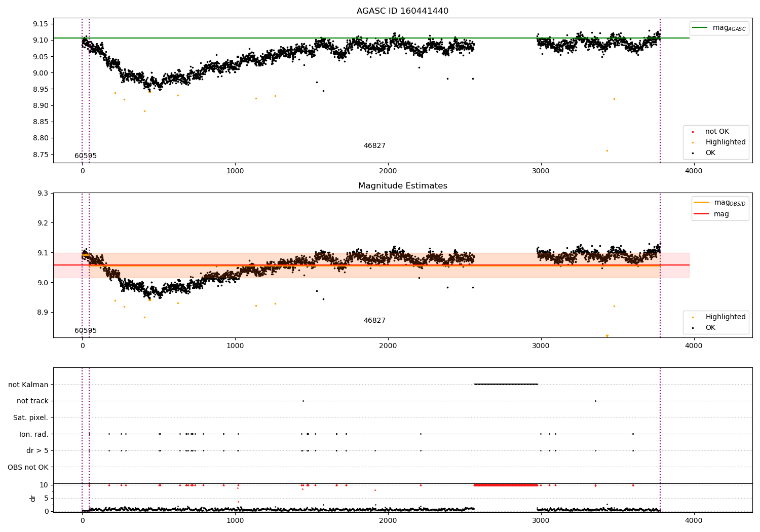
Task: Click the "dr" y-axis label of bottom plot
Action: [33, 498]
